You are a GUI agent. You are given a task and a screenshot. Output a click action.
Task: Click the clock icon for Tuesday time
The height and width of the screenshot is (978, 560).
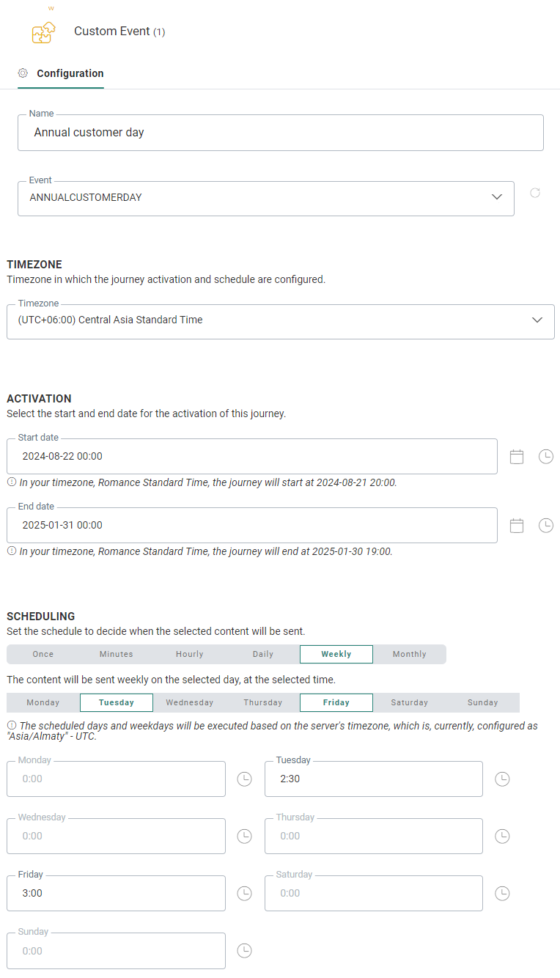(502, 779)
